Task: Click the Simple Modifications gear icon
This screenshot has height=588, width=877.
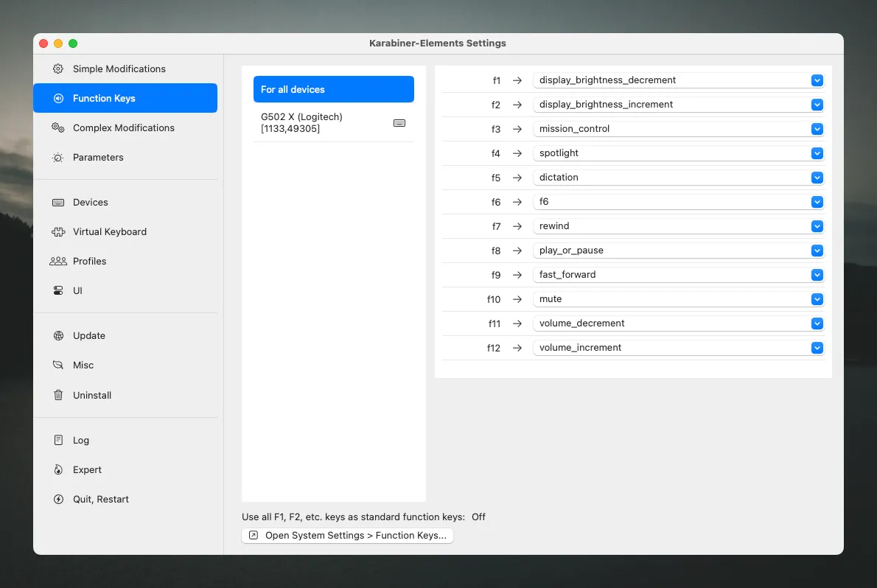Action: [58, 69]
